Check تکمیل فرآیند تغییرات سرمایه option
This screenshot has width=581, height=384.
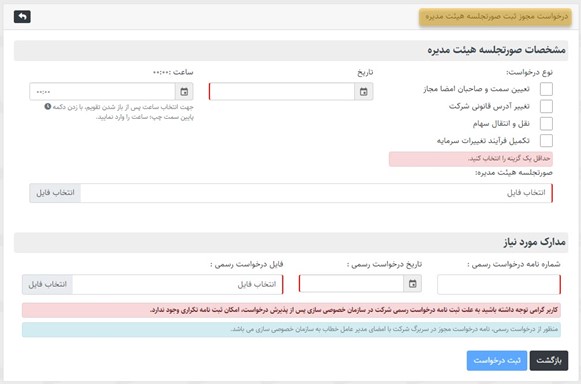click(546, 140)
